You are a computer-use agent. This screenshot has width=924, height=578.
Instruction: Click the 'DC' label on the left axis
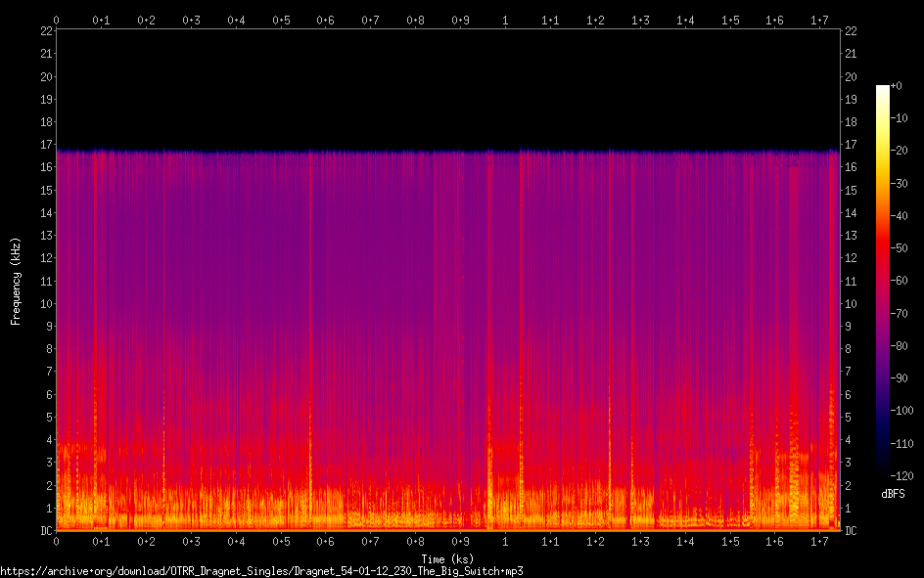(x=44, y=531)
